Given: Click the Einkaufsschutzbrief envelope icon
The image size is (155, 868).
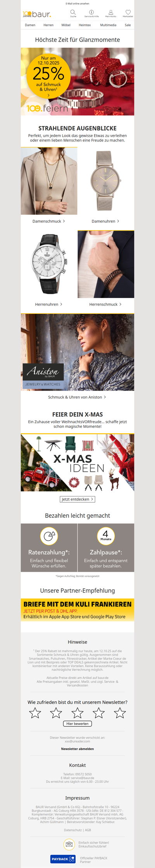Looking at the screenshot, I should [69, 844].
